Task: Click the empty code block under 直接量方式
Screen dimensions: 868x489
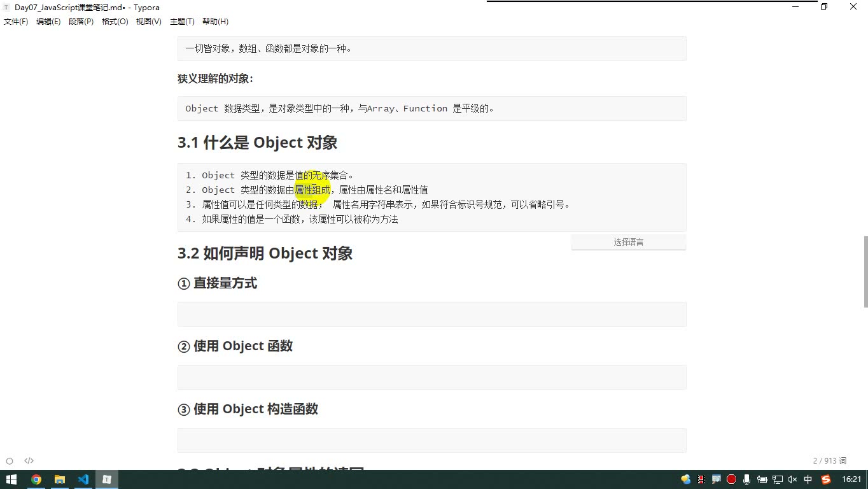Action: coord(431,315)
